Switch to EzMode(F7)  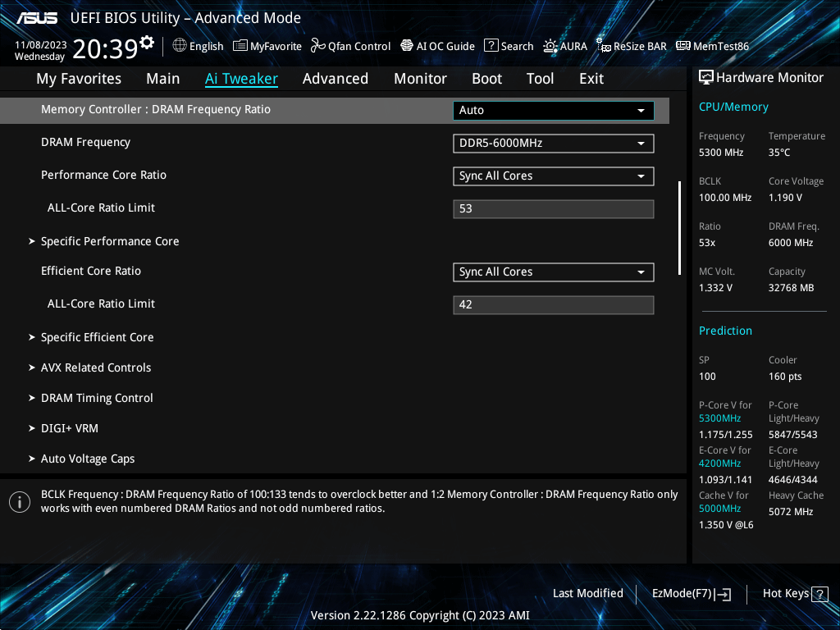point(691,594)
